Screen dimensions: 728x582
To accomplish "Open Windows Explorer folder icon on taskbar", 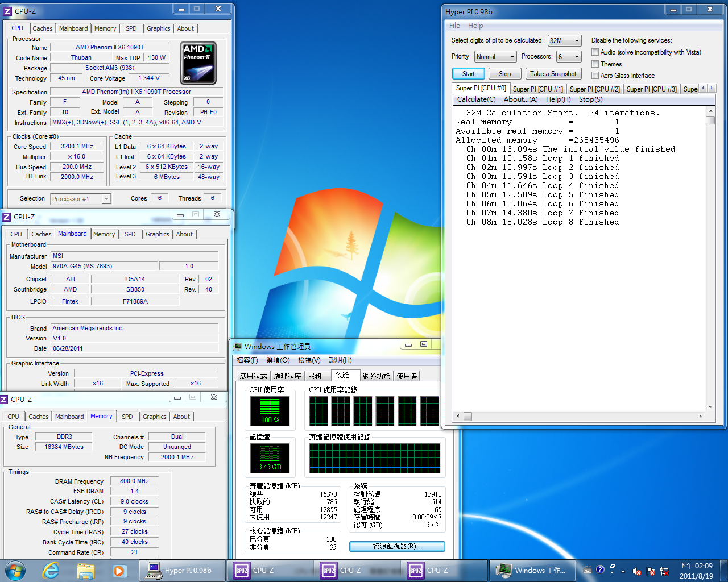I will (85, 571).
